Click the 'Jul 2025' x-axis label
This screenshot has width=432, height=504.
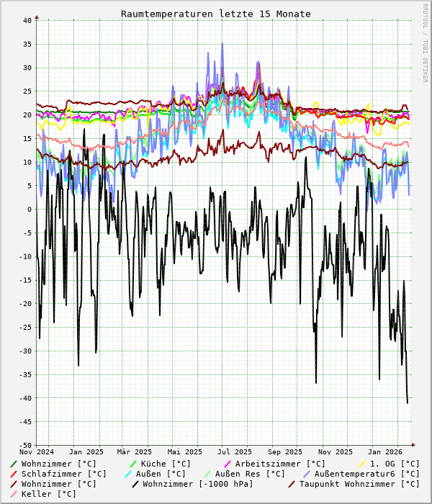tap(235, 452)
